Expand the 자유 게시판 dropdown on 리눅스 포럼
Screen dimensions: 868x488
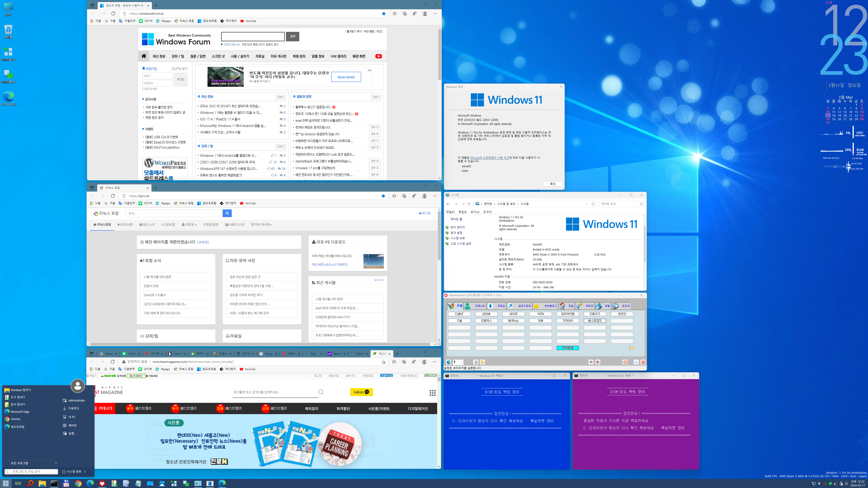[262, 225]
